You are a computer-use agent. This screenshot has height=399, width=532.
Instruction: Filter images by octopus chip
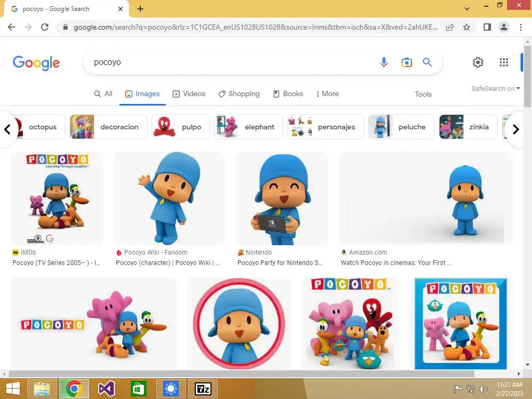39,127
